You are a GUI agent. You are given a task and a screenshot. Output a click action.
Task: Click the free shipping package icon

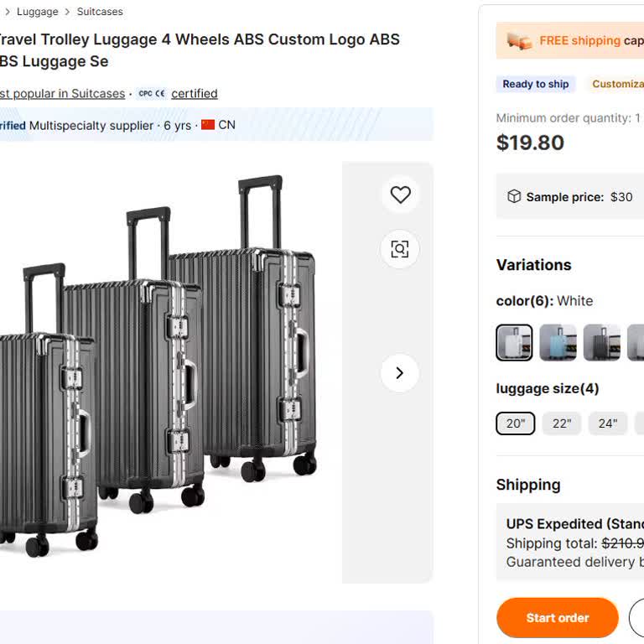[520, 41]
